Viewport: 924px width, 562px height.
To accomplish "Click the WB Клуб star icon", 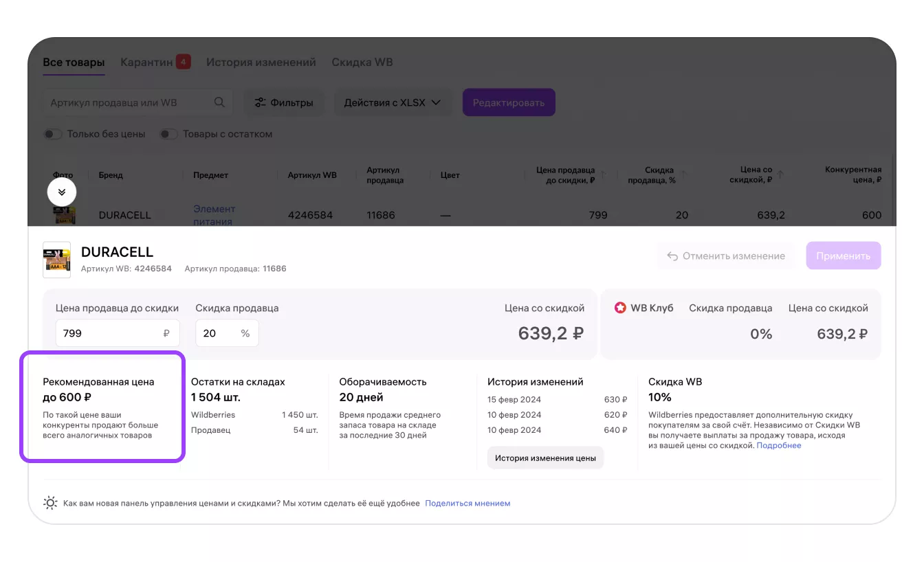I will (x=620, y=308).
